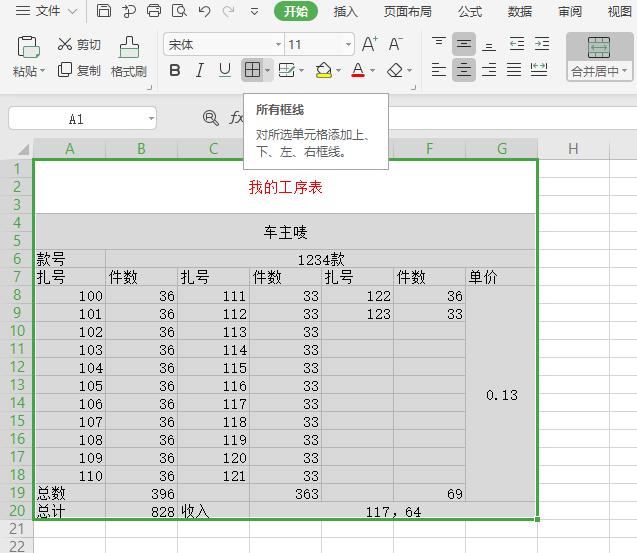Click the decrease indent icon
This screenshot has width=637, height=553.
coord(517,43)
